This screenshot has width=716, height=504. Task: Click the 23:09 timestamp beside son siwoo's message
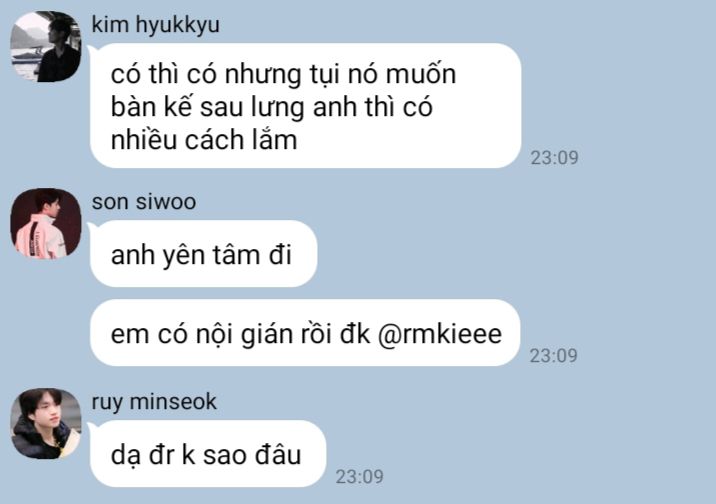[553, 356]
